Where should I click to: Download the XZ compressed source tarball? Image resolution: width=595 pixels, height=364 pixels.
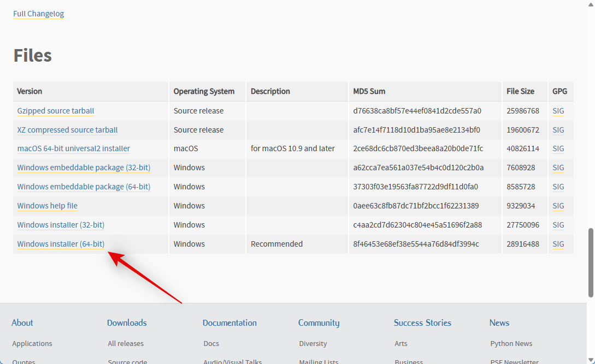67,130
